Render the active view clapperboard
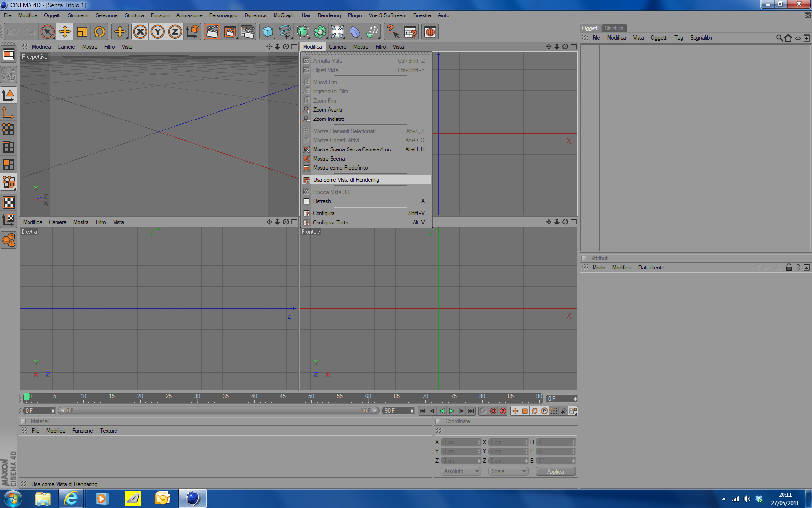Viewport: 812px width, 508px height. pos(212,32)
